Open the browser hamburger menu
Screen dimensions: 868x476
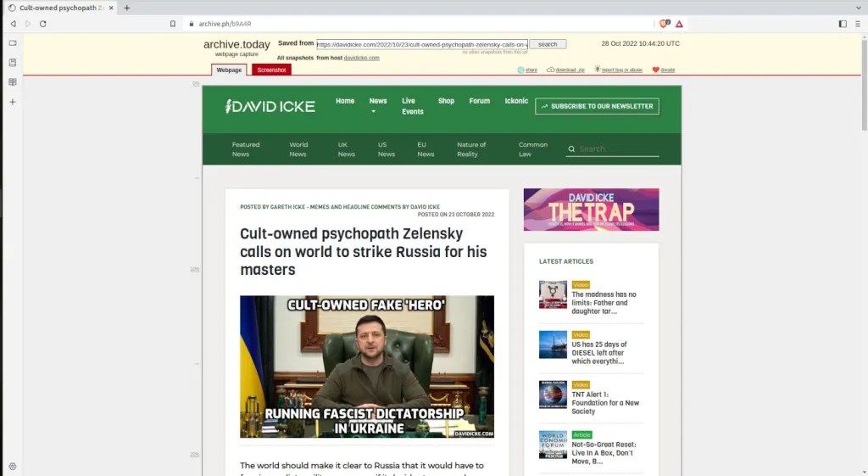pos(857,24)
